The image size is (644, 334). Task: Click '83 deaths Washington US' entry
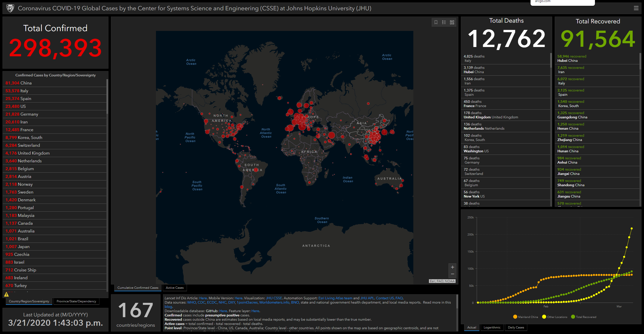pyautogui.click(x=506, y=149)
